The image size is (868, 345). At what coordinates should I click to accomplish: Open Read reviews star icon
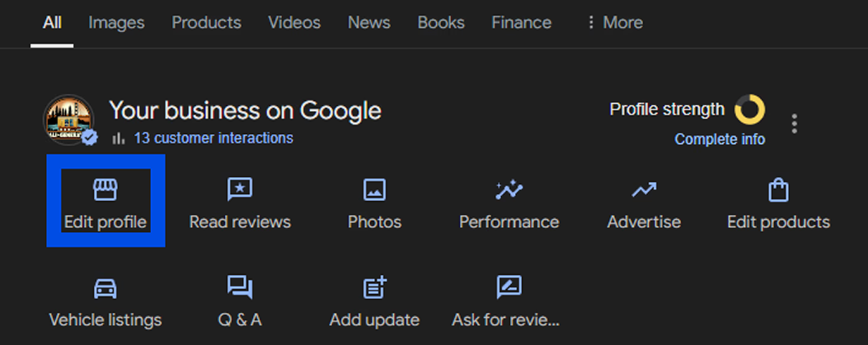click(239, 190)
